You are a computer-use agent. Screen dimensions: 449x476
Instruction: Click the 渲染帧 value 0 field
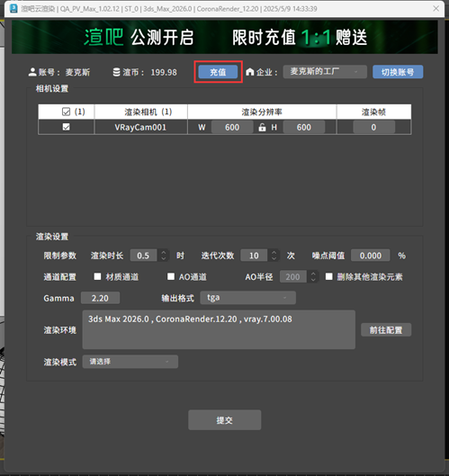(x=373, y=127)
